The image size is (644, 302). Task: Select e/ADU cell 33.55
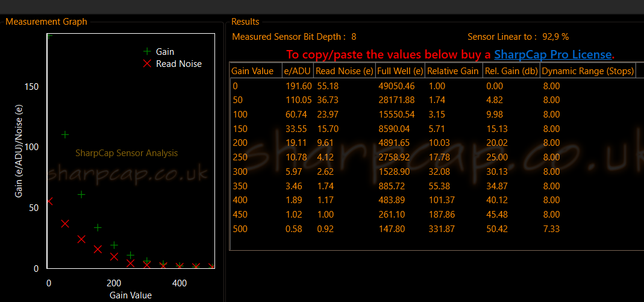tap(296, 128)
